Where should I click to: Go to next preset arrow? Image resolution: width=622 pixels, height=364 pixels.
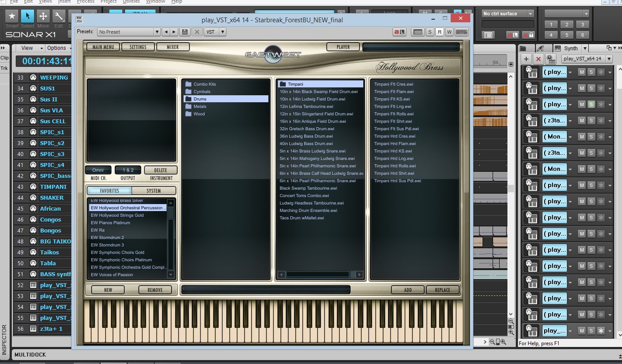tap(174, 32)
